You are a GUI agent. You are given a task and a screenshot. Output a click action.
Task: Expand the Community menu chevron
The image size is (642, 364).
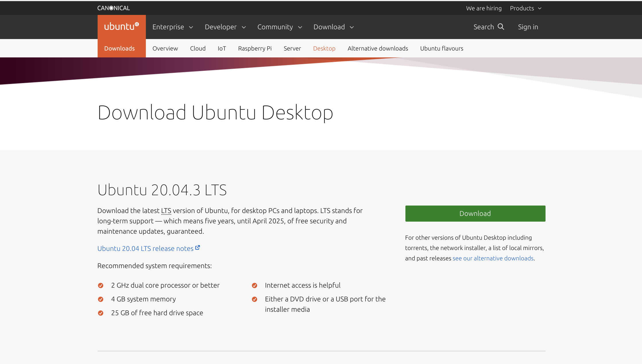click(300, 27)
